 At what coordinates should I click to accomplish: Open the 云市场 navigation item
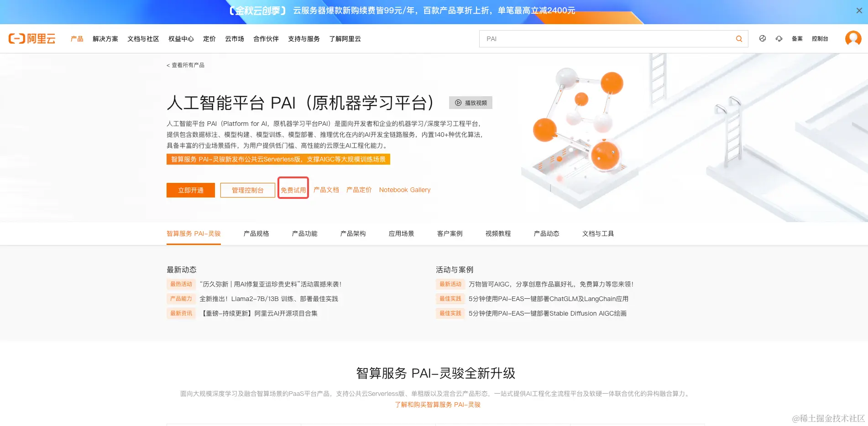click(x=235, y=39)
